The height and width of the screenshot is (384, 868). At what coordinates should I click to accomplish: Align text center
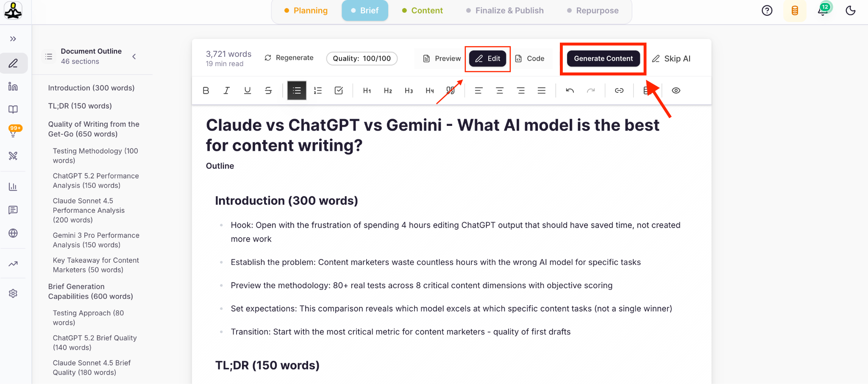point(500,90)
